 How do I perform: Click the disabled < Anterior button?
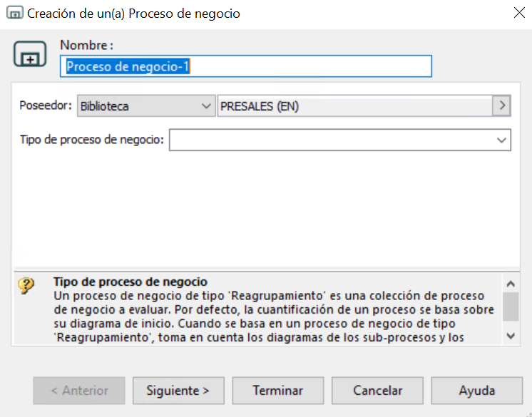point(79,391)
